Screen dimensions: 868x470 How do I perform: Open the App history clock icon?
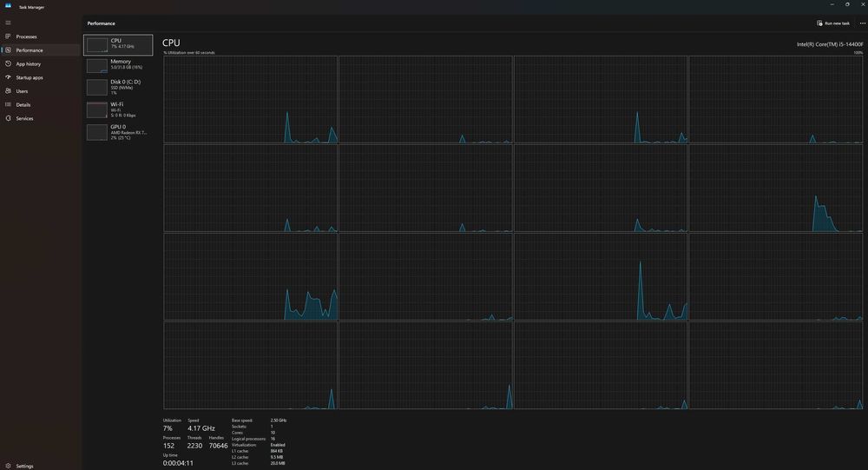(x=8, y=63)
